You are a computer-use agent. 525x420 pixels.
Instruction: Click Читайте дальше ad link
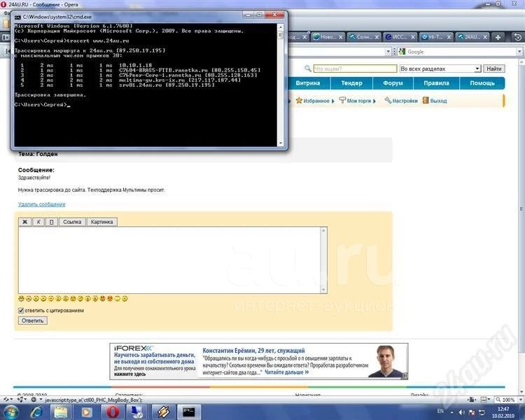[x=287, y=372]
